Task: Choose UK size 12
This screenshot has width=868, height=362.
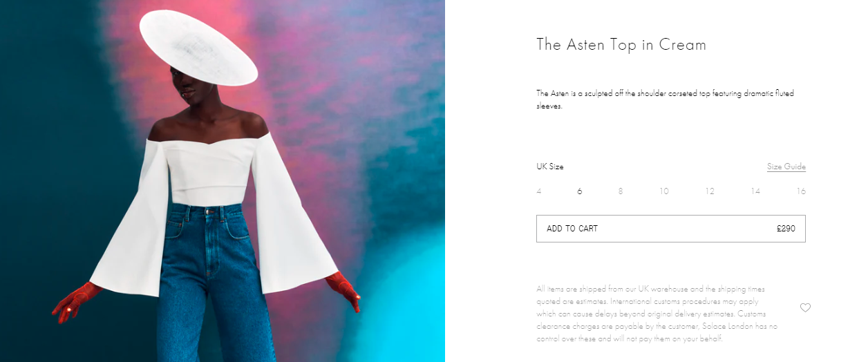Action: (x=710, y=191)
